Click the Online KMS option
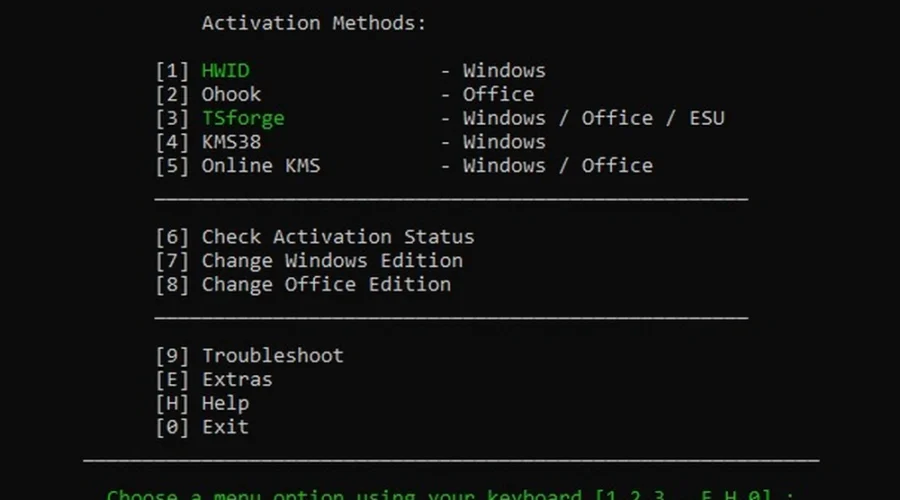 260,166
